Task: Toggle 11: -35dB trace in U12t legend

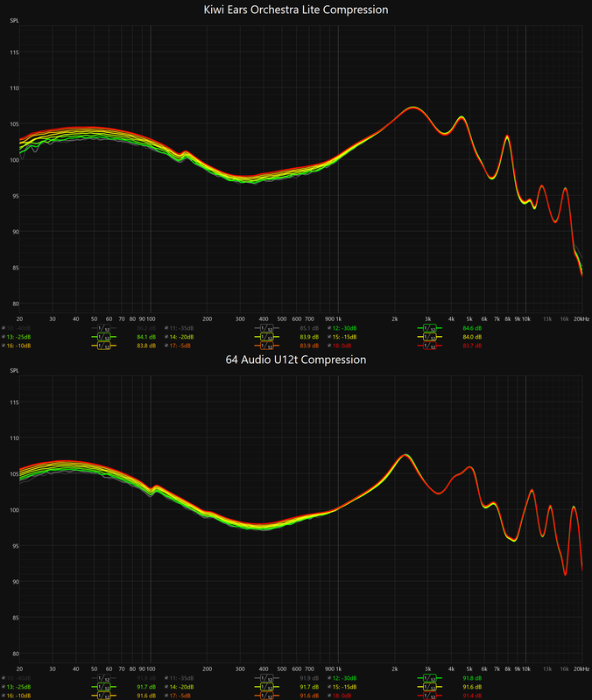Action: 166,678
